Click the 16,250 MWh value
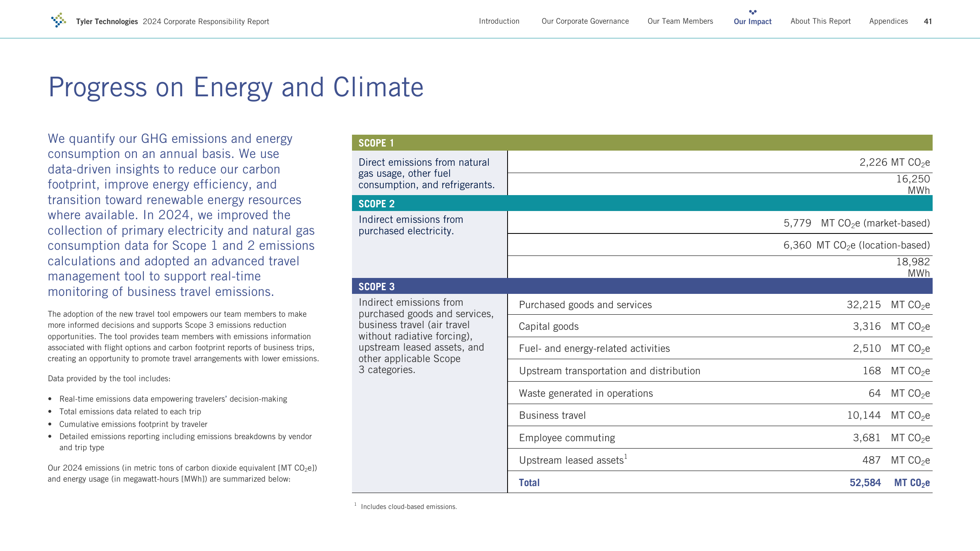This screenshot has height=551, width=980. (x=913, y=184)
